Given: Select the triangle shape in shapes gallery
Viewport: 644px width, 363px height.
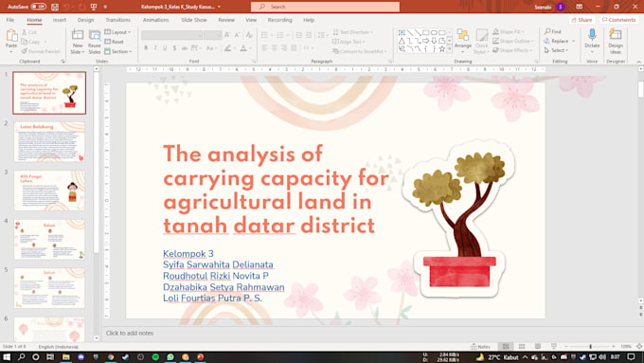Looking at the screenshot, I should [x=402, y=41].
